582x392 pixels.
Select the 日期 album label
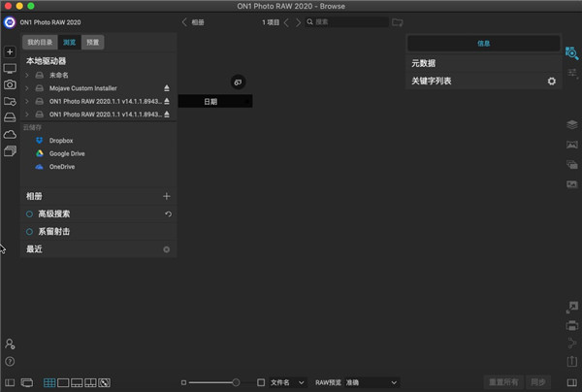pos(210,102)
